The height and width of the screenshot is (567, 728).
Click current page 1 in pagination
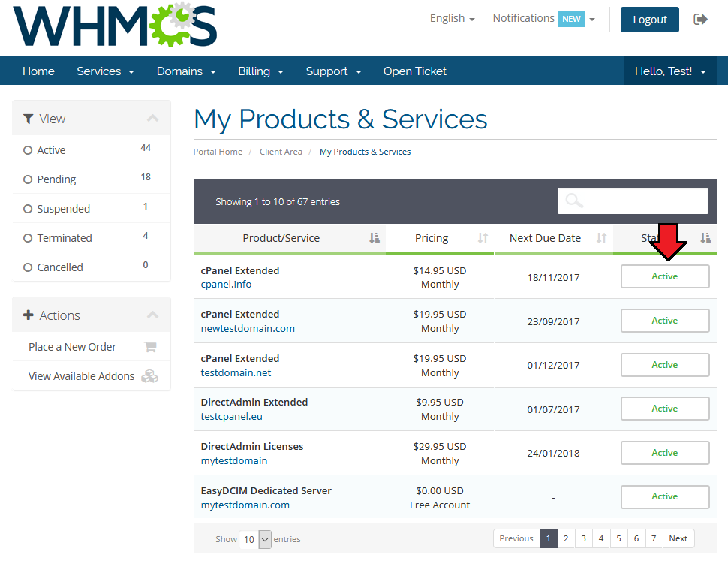(549, 538)
